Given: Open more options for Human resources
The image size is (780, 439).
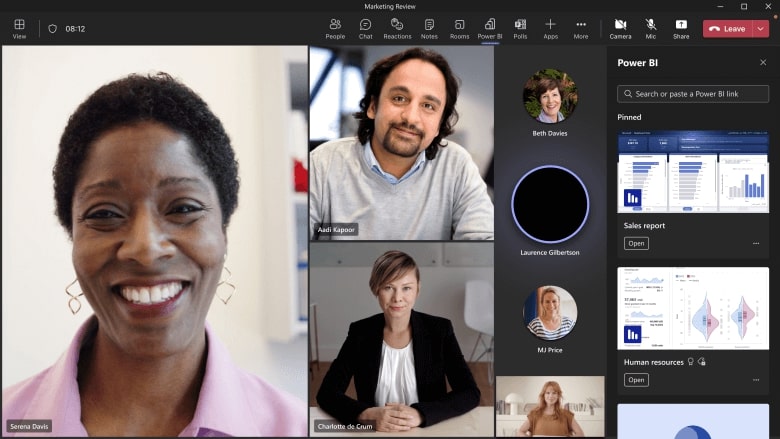Looking at the screenshot, I should point(756,380).
